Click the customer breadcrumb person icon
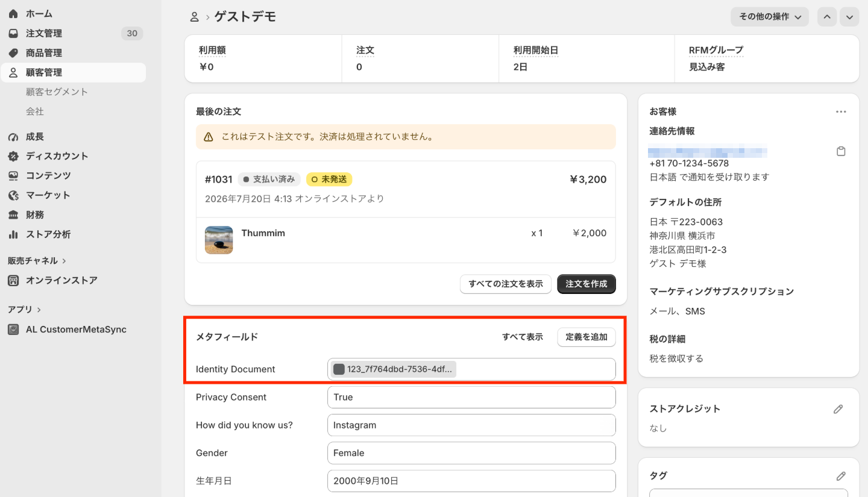868x497 pixels. (194, 17)
